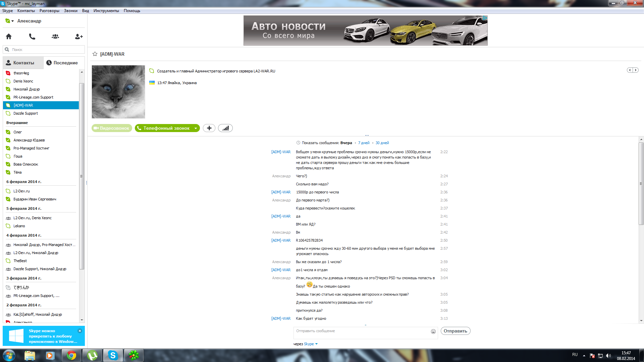The width and height of the screenshot is (644, 362).
Task: Open the через Skype send-via dropdown
Action: [x=311, y=344]
